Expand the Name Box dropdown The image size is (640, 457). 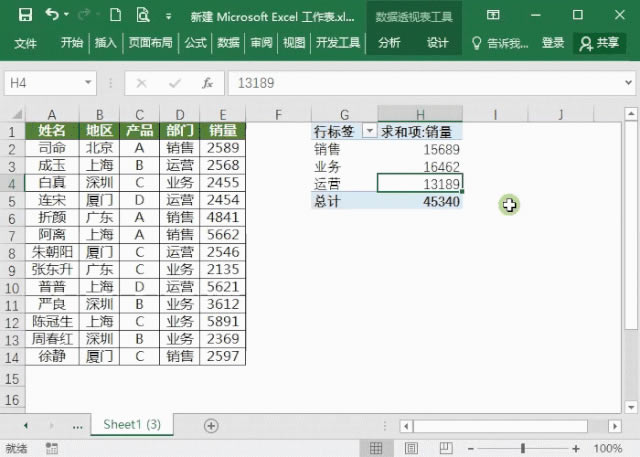89,84
